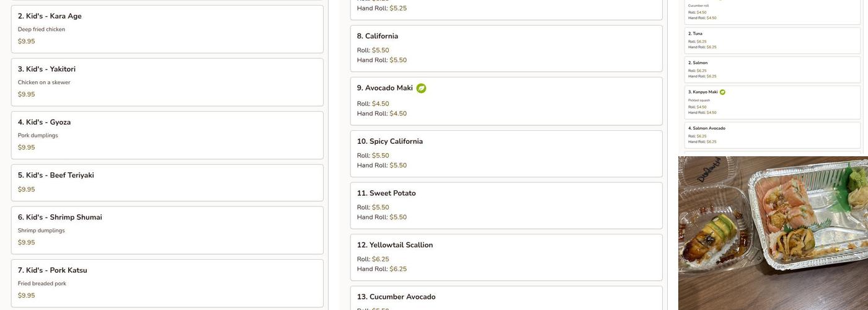Select the Kid's - Yakitori item card
The height and width of the screenshot is (310, 868).
pyautogui.click(x=167, y=82)
